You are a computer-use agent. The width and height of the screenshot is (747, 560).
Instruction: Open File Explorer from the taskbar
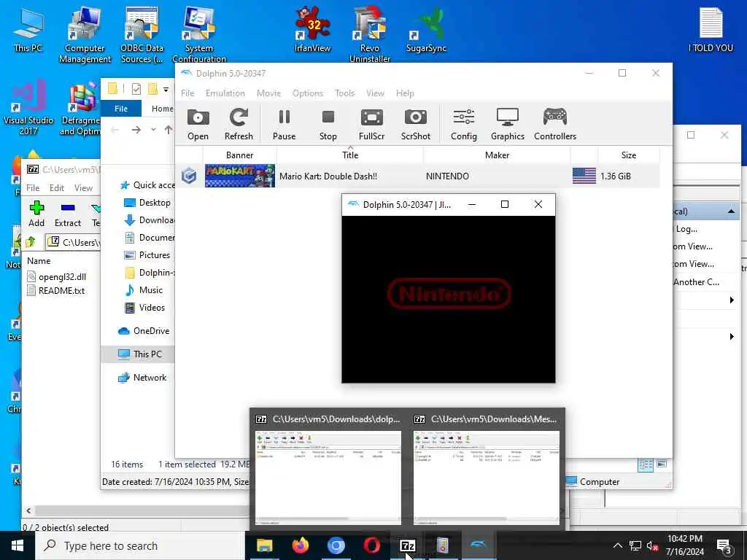pyautogui.click(x=264, y=545)
